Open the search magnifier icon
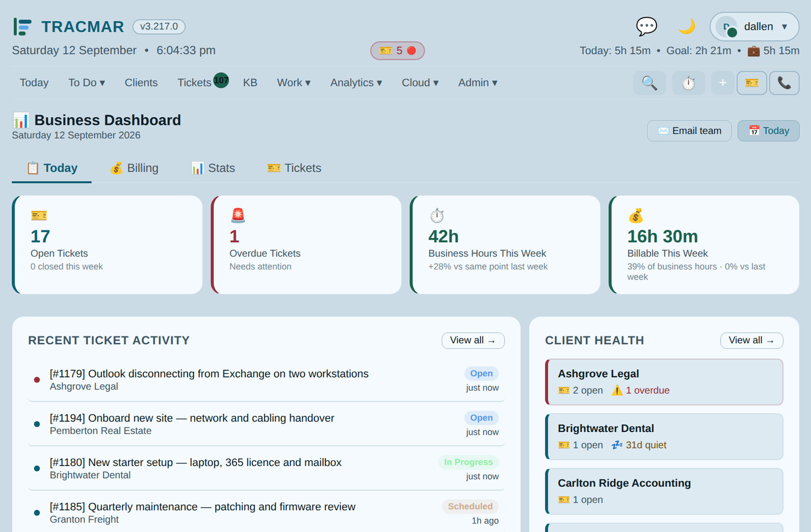This screenshot has height=532, width=811. (x=649, y=83)
